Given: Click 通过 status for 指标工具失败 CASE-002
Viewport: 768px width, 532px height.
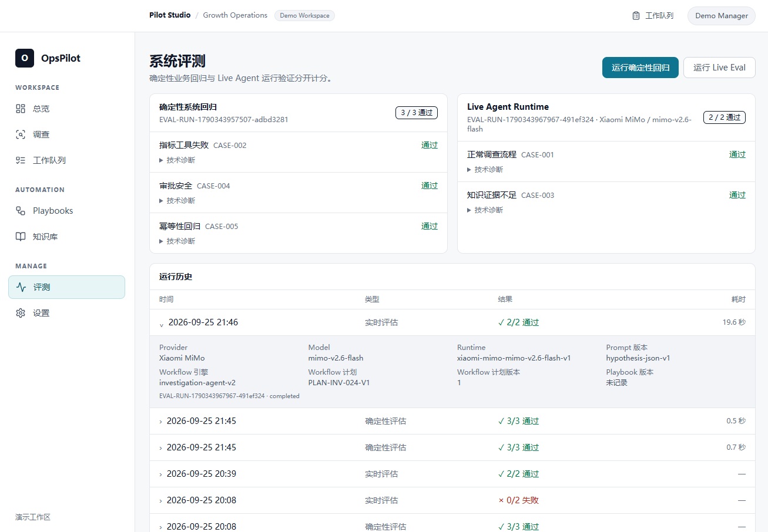Looking at the screenshot, I should pyautogui.click(x=430, y=146).
